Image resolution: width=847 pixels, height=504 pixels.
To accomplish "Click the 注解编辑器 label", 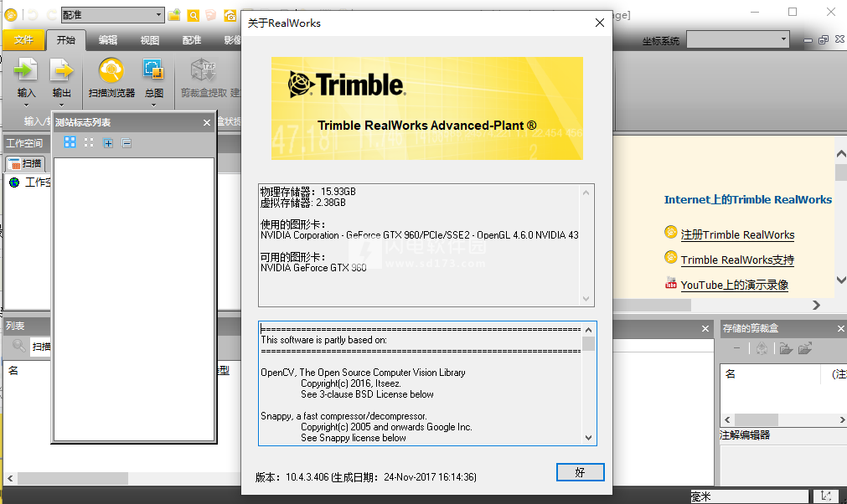I will pyautogui.click(x=745, y=435).
